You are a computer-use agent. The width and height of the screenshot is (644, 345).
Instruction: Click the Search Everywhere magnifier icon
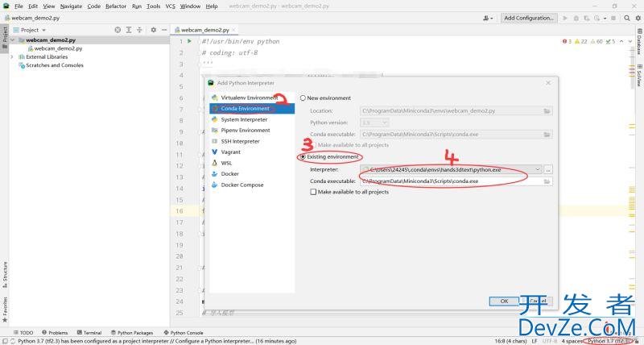(x=627, y=18)
